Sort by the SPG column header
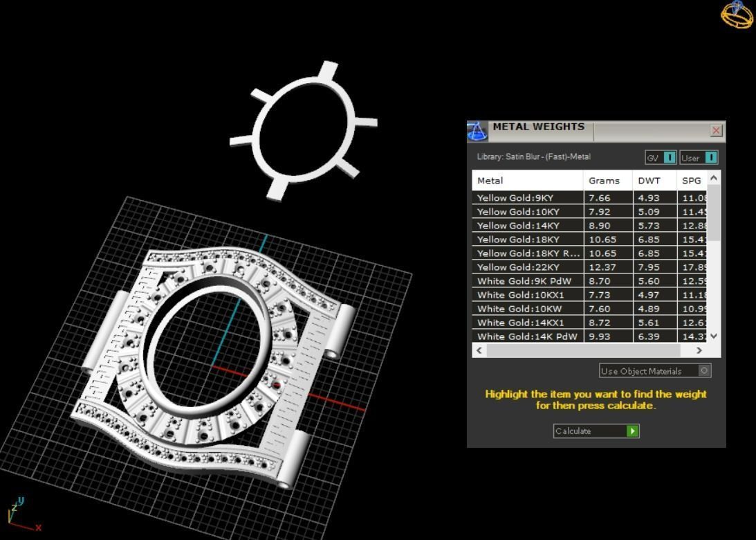Screen dimensions: 756x540 click(x=692, y=181)
